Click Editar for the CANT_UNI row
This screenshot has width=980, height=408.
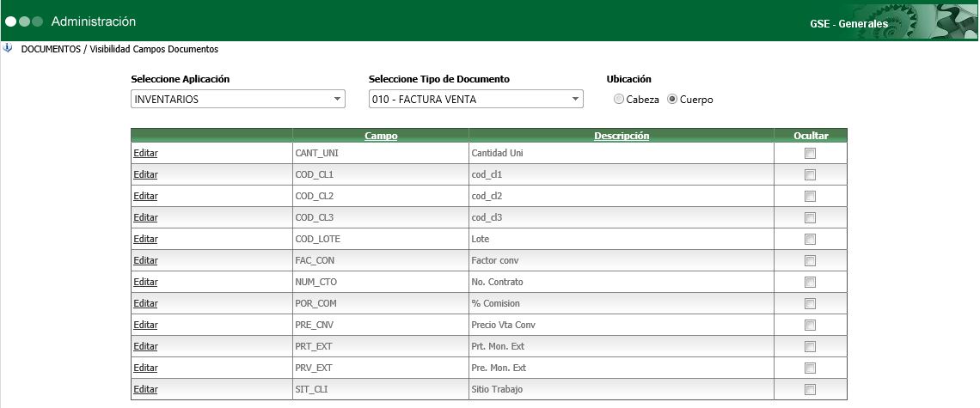click(145, 154)
